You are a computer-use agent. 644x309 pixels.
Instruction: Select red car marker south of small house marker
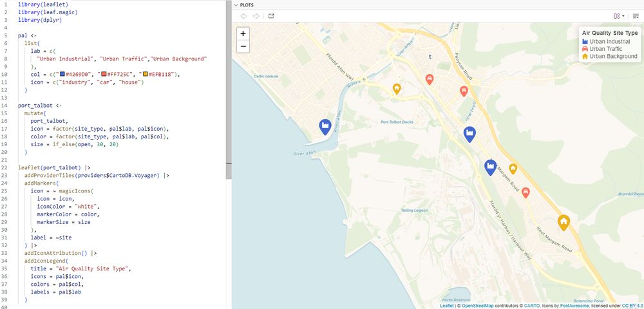(x=526, y=192)
